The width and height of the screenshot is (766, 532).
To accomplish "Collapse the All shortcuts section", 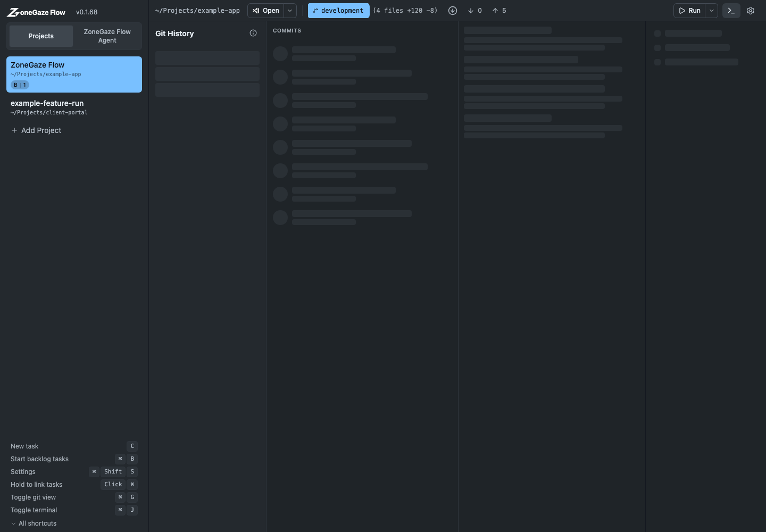I will (34, 523).
